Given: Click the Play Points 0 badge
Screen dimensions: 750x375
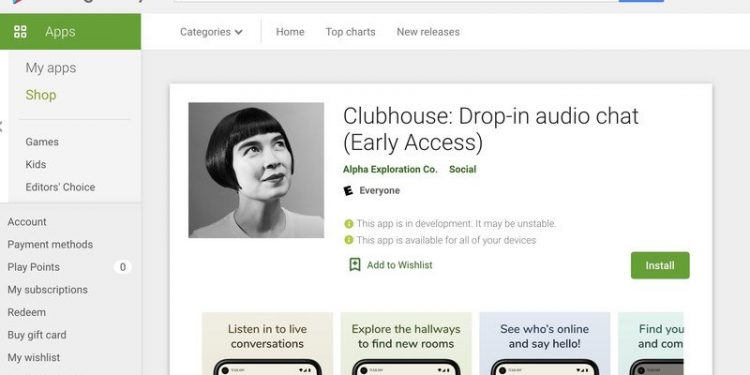Looking at the screenshot, I should [x=122, y=267].
